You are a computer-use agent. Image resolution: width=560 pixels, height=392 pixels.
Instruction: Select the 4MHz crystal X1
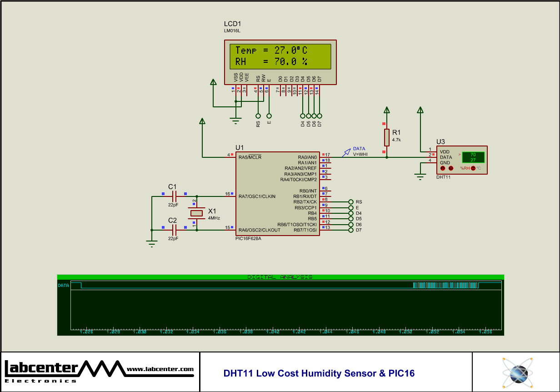[197, 214]
